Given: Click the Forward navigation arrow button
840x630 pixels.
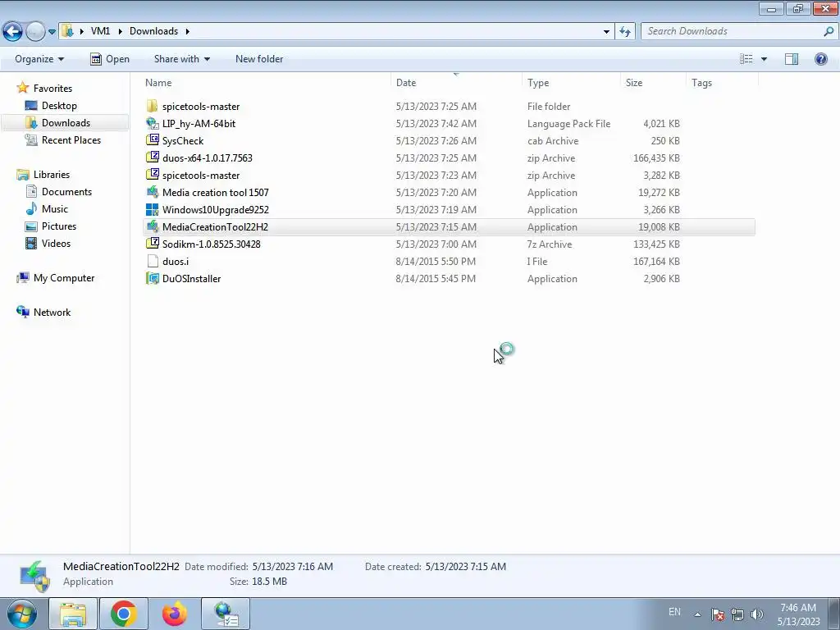Looking at the screenshot, I should pyautogui.click(x=35, y=31).
